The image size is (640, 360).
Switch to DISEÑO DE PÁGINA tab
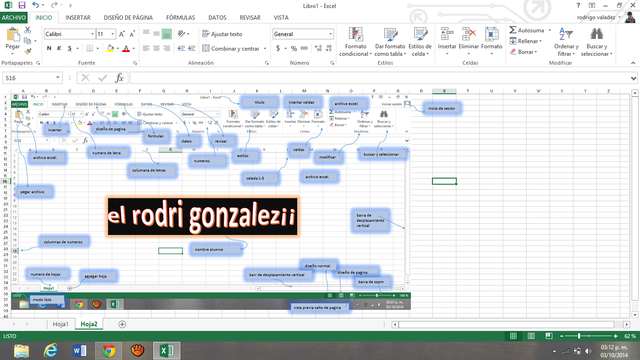click(x=128, y=18)
